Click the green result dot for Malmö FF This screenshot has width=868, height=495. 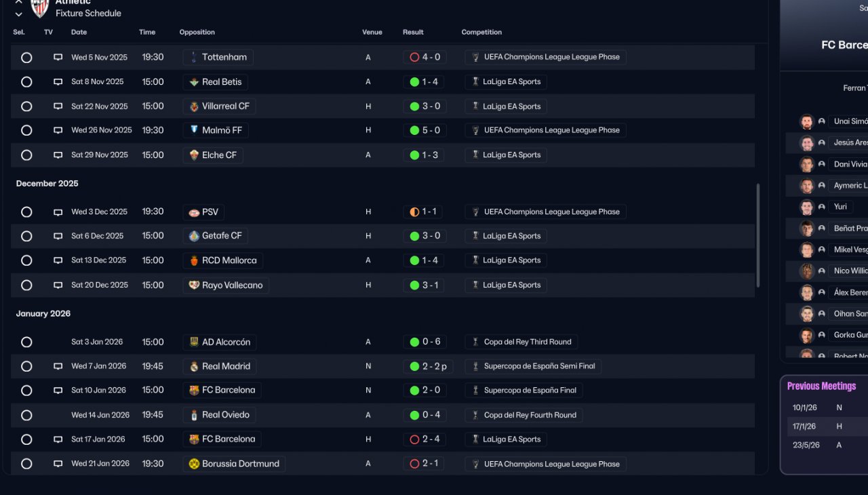(x=414, y=130)
